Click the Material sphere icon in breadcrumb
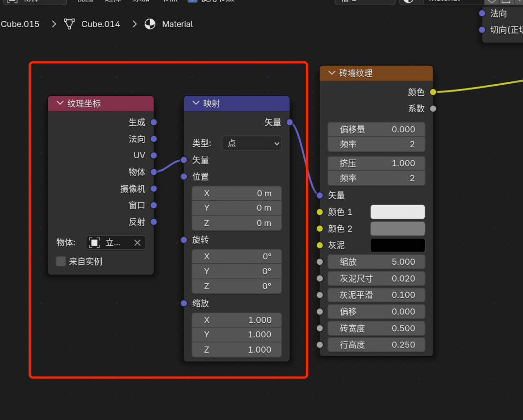Viewport: 523px width, 420px height. [x=150, y=24]
